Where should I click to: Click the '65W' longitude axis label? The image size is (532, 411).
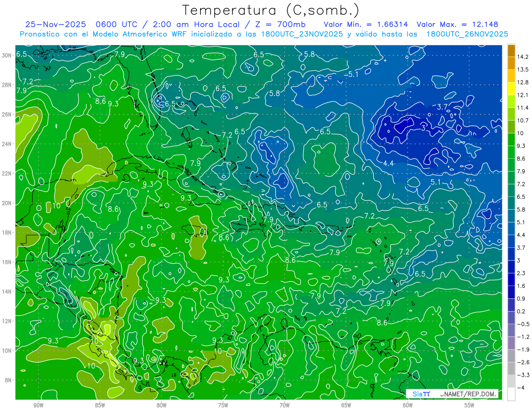[x=346, y=405]
